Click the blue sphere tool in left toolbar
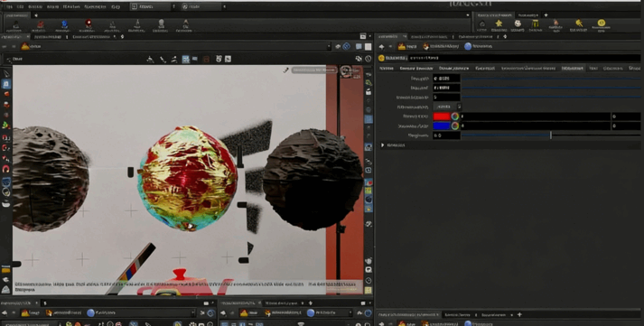Viewport: 644px width, 326px height. 6,182
